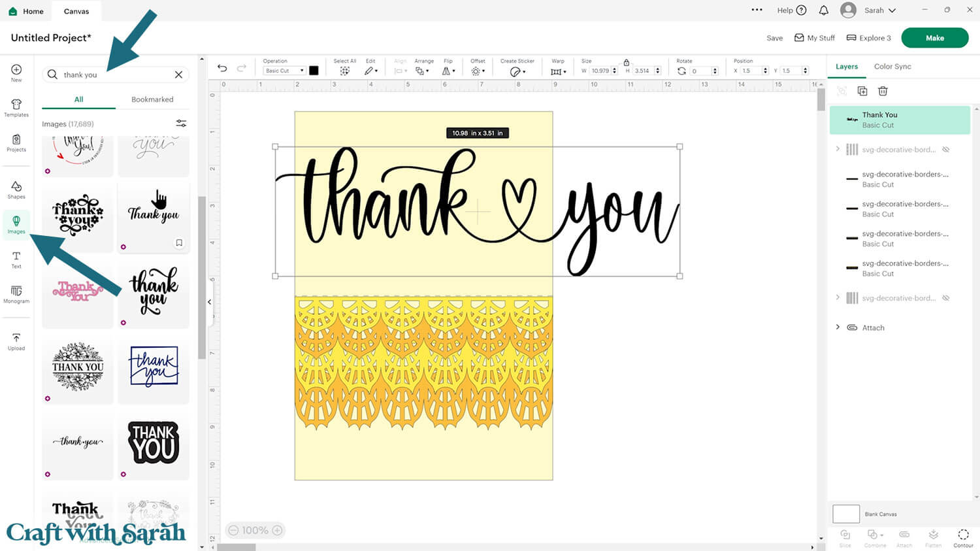Open the more options ellipsis menu

[757, 10]
